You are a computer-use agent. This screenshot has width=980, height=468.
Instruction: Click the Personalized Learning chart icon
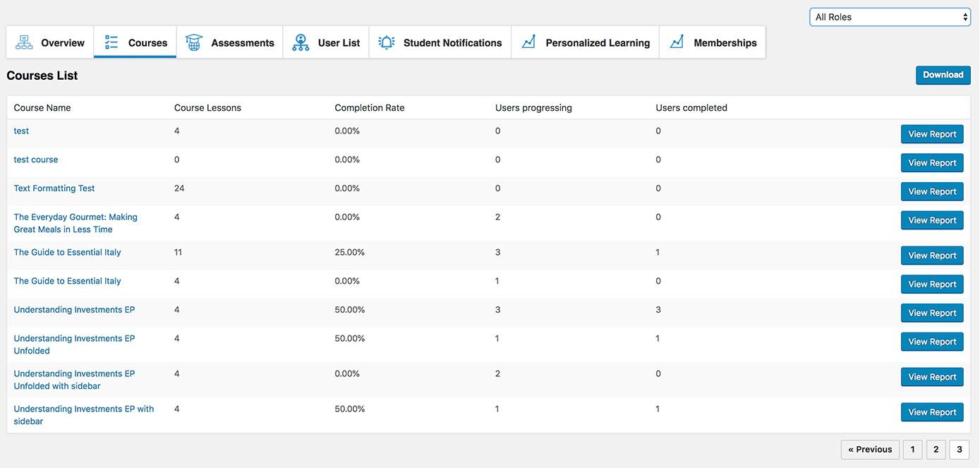528,42
